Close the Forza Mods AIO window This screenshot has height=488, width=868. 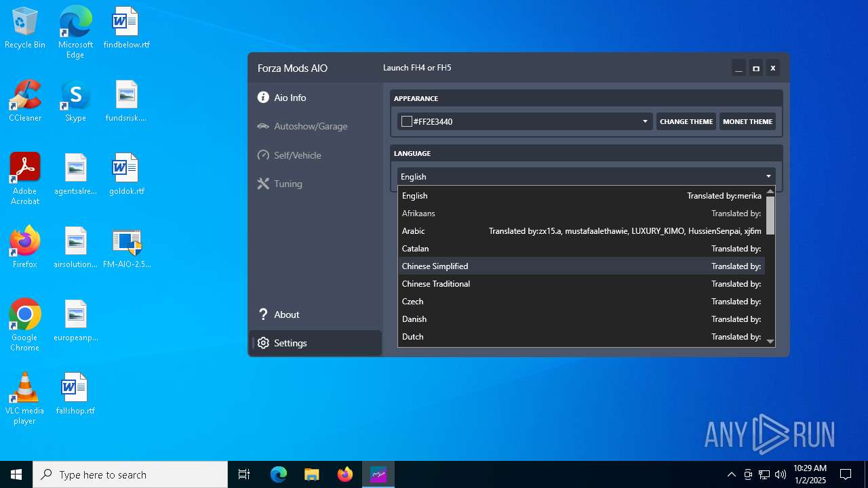pos(772,68)
